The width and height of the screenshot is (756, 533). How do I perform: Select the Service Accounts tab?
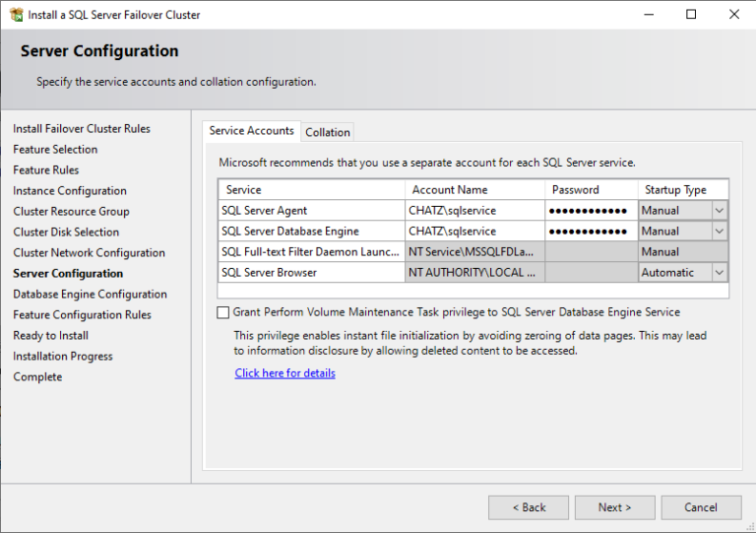pyautogui.click(x=251, y=131)
